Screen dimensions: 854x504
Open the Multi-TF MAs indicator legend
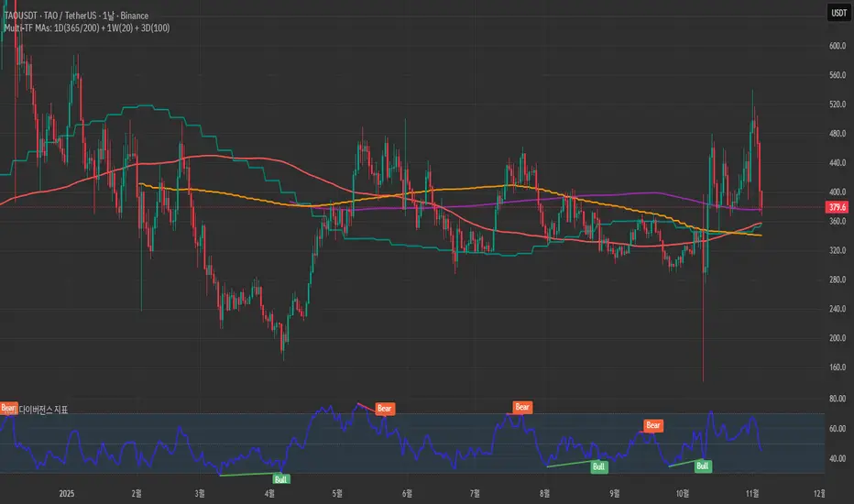[x=87, y=27]
